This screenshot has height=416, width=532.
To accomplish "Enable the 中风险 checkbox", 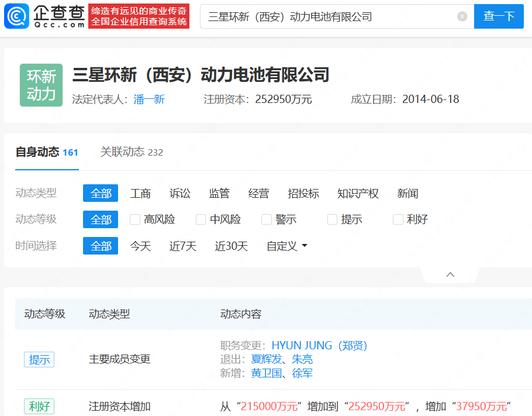I will [200, 219].
